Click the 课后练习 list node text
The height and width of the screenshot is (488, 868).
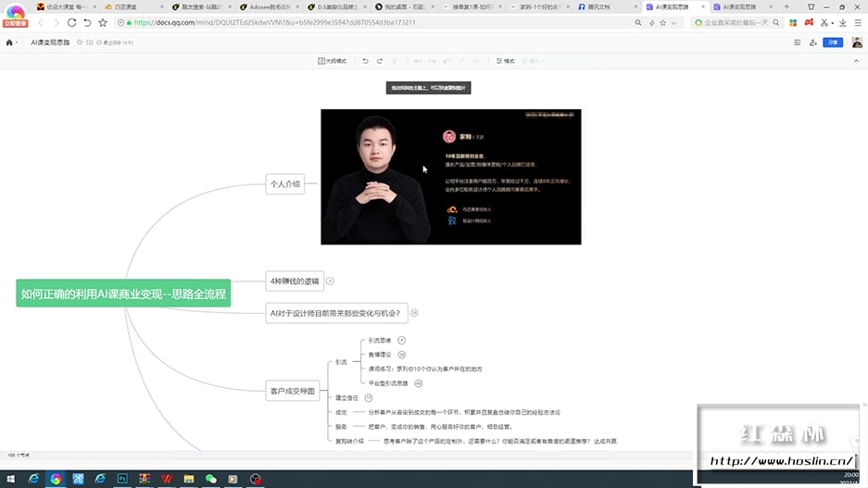(425, 369)
